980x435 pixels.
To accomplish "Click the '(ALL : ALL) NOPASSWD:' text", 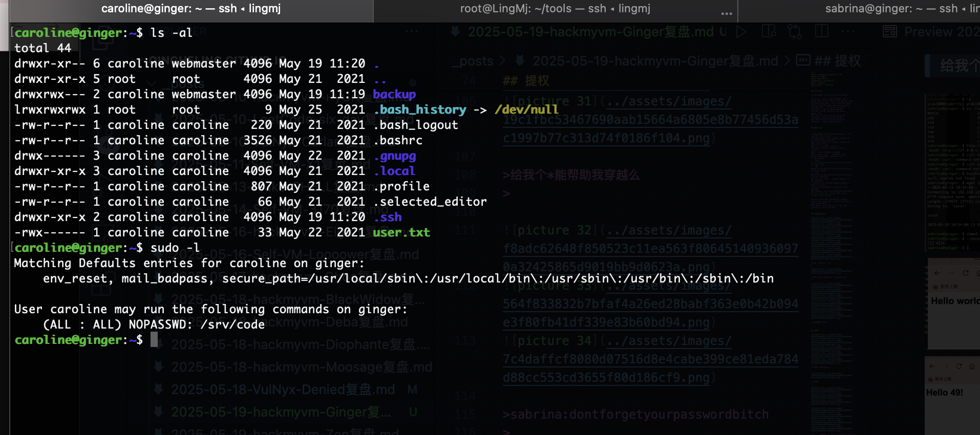I will 118,324.
